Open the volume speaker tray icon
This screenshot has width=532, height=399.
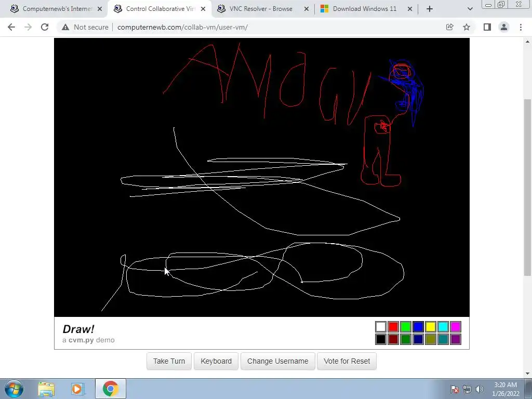pos(480,389)
